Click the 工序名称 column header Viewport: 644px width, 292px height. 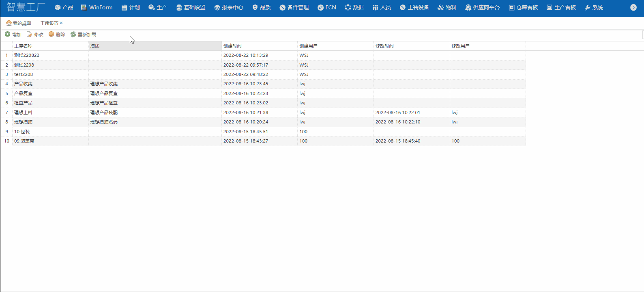24,46
